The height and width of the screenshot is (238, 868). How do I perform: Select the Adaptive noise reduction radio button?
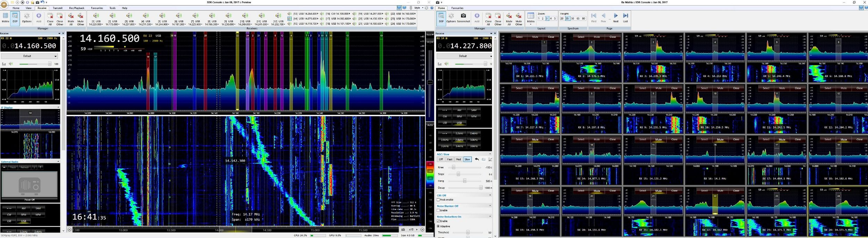point(438,226)
